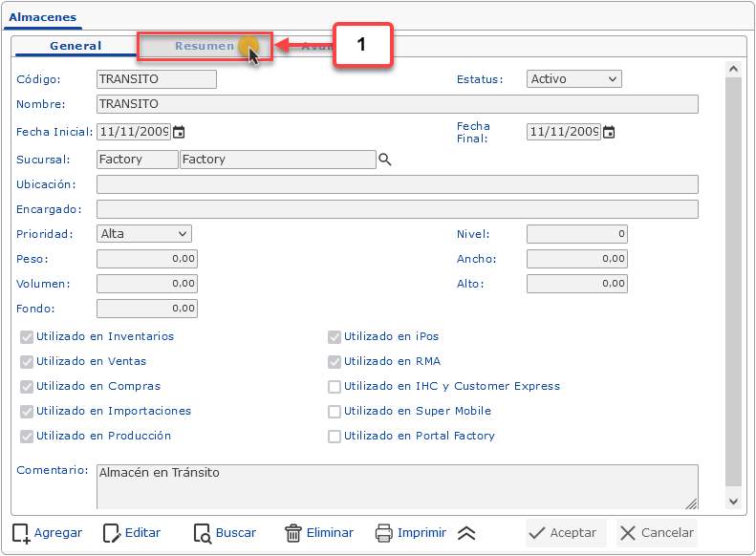
Task: Open the Estatus dropdown
Action: [573, 79]
